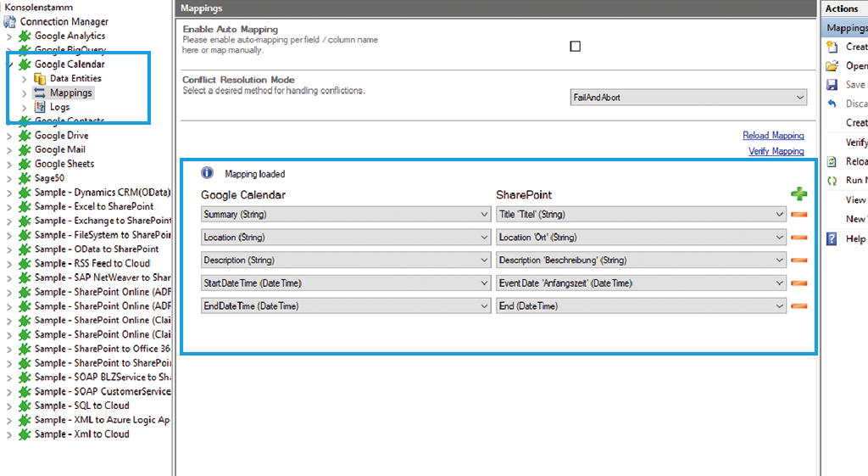The height and width of the screenshot is (476, 868).
Task: Expand the Google Analytics tree node
Action: 9,36
